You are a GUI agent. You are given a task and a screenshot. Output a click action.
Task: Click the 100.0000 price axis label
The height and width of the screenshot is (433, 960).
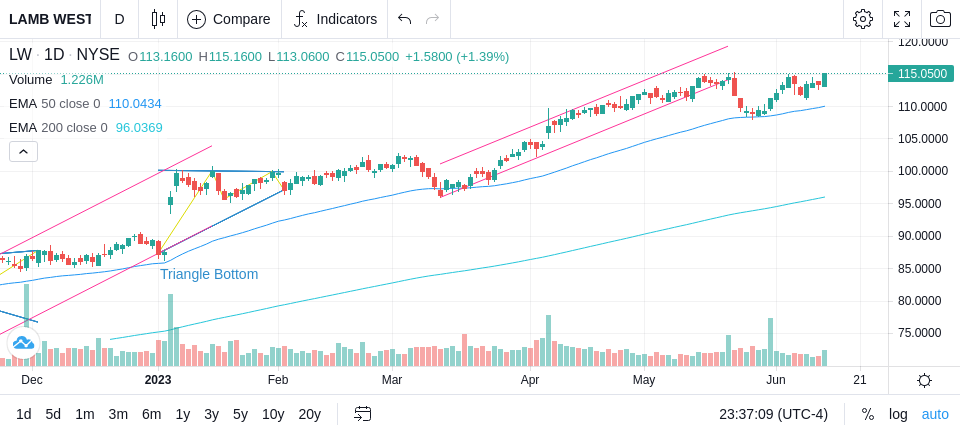922,171
